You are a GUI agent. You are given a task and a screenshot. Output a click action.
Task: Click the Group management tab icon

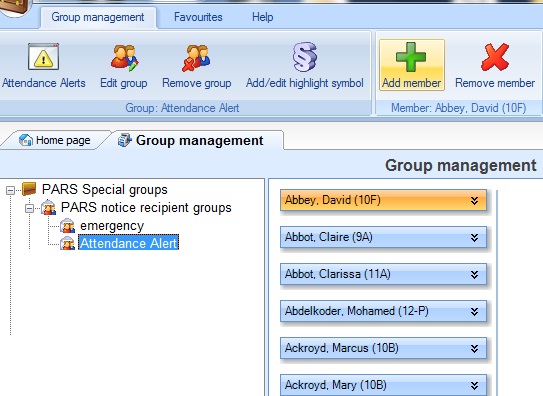tap(125, 140)
